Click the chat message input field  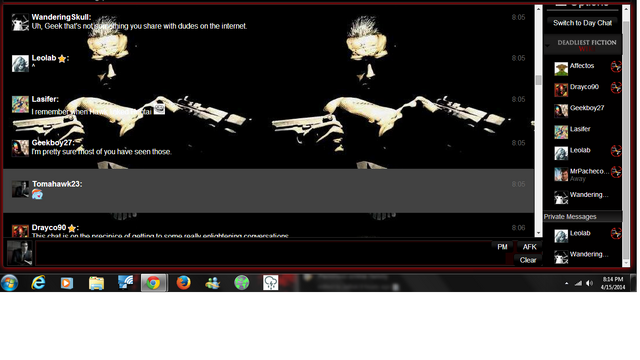263,253
